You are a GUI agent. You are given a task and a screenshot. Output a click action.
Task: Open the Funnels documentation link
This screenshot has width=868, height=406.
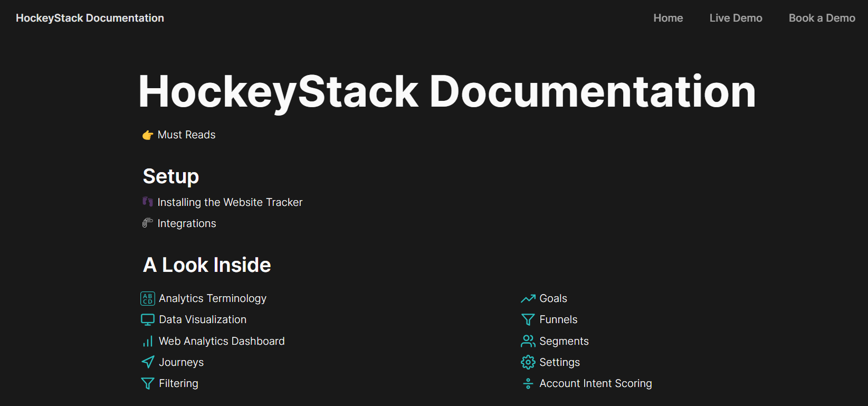[x=558, y=319]
